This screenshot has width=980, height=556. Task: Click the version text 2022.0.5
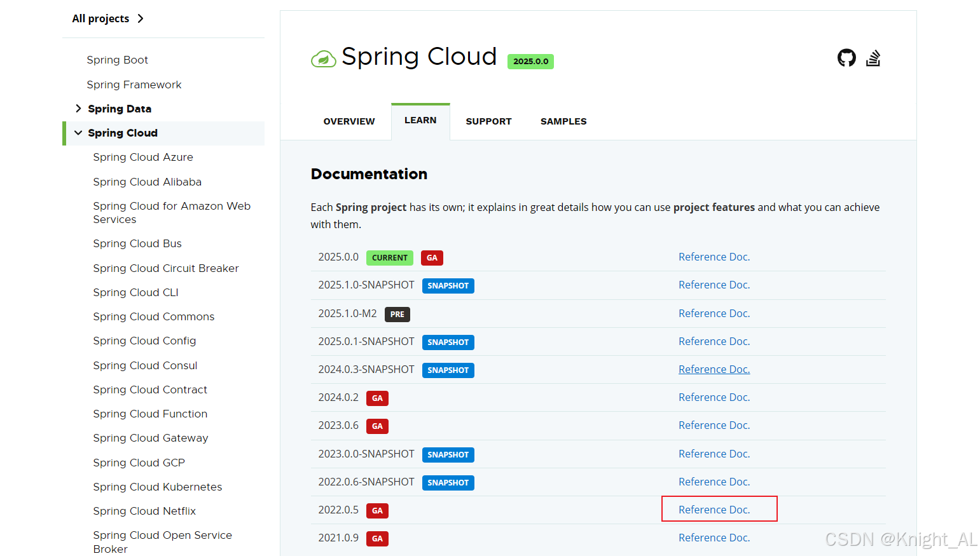[338, 510]
